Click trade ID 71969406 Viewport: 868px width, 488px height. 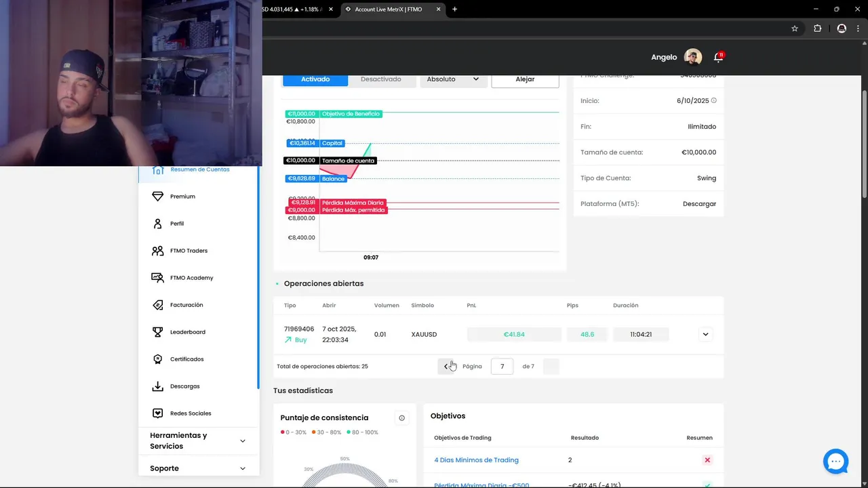[299, 329]
